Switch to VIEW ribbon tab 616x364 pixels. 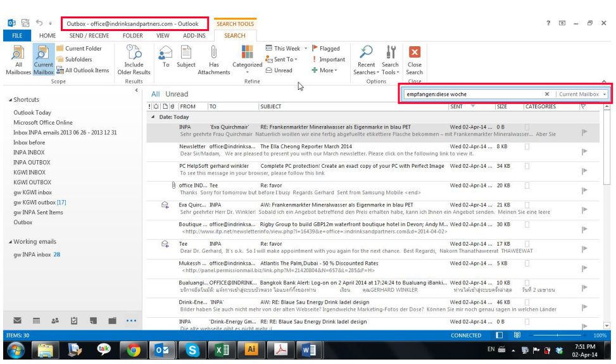click(163, 35)
